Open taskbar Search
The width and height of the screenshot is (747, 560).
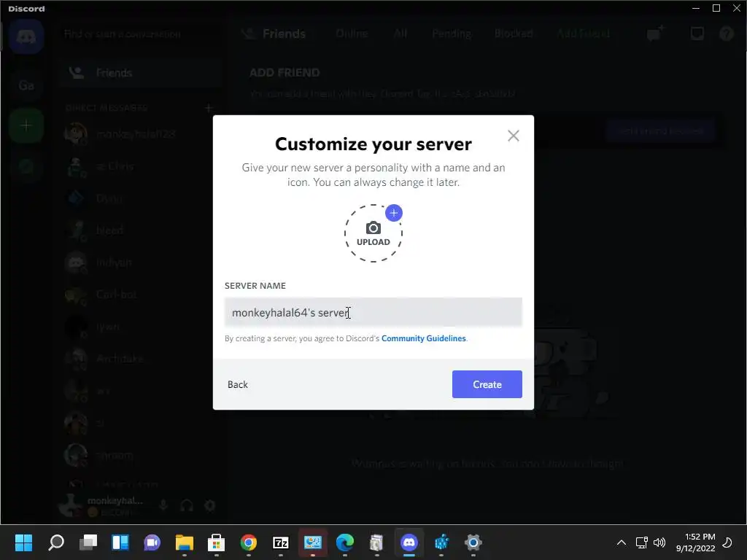tap(56, 542)
